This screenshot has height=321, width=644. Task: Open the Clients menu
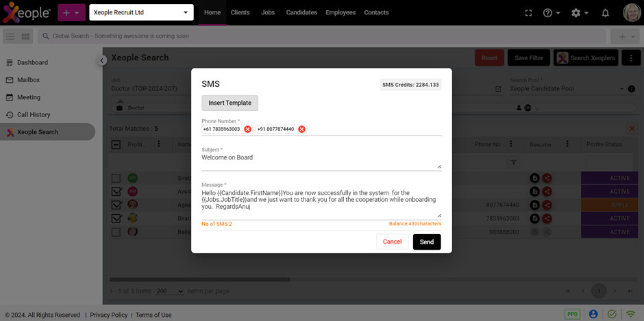click(240, 12)
